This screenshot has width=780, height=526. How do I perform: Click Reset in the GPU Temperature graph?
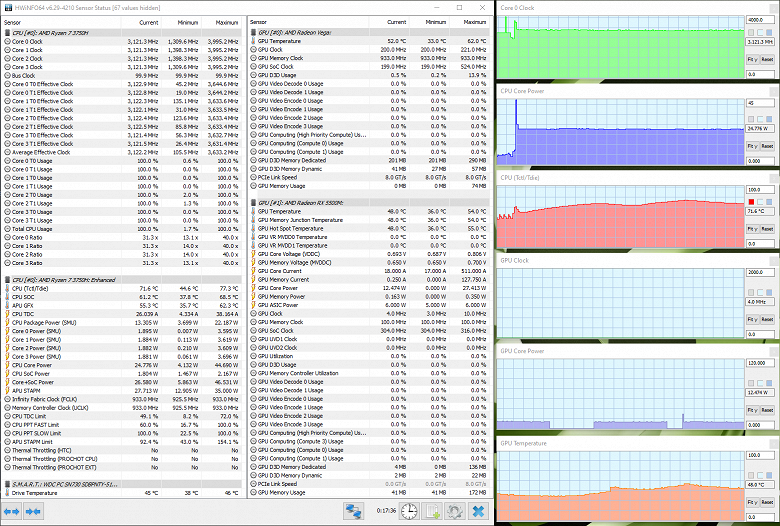pyautogui.click(x=767, y=502)
